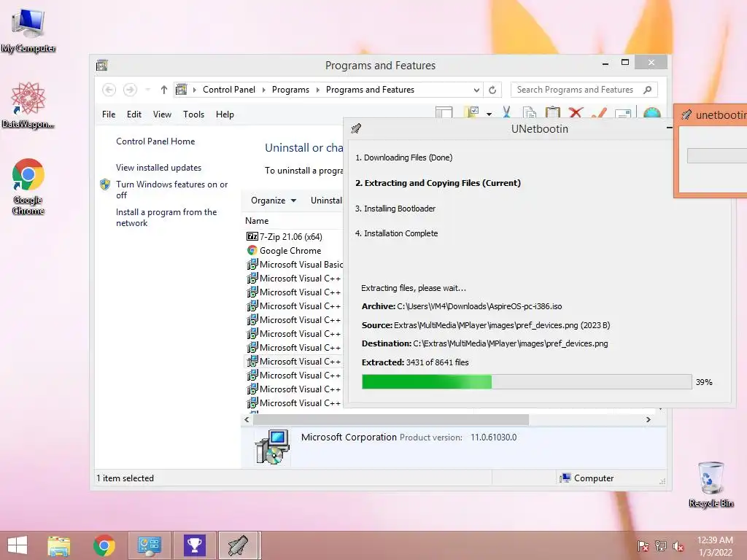Expand the chevron after Control Panel breadcrumb
This screenshot has height=560, width=747.
tap(264, 90)
